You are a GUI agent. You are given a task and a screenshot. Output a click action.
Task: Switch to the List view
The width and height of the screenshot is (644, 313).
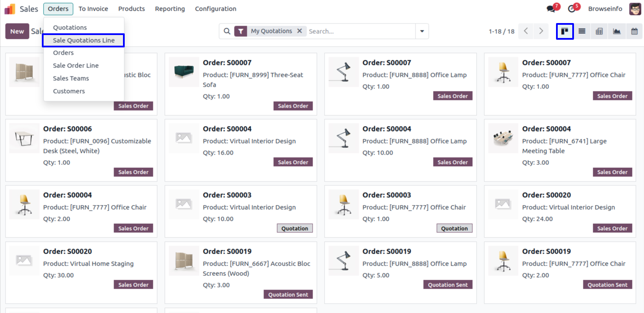click(x=582, y=31)
